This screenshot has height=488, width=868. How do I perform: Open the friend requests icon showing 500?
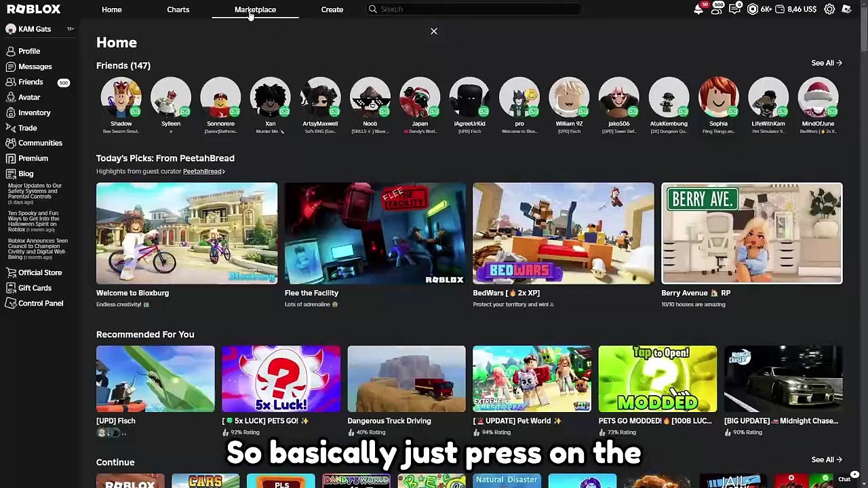coord(717,9)
